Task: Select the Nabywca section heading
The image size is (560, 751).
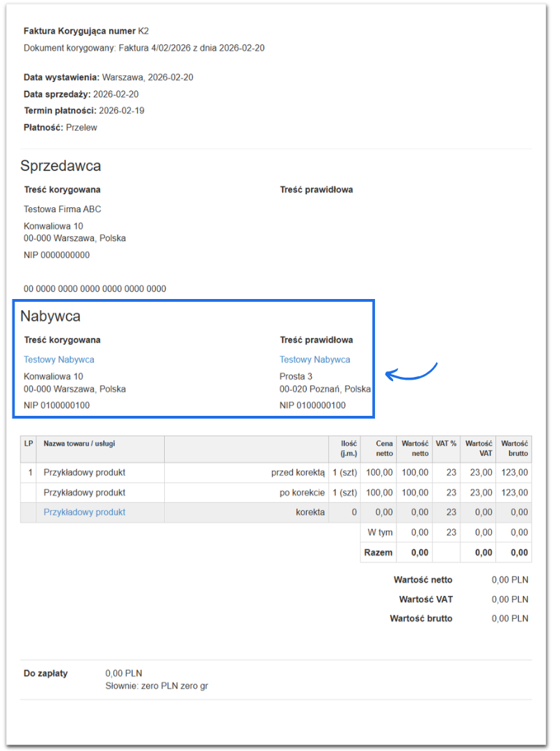Action: coord(50,316)
